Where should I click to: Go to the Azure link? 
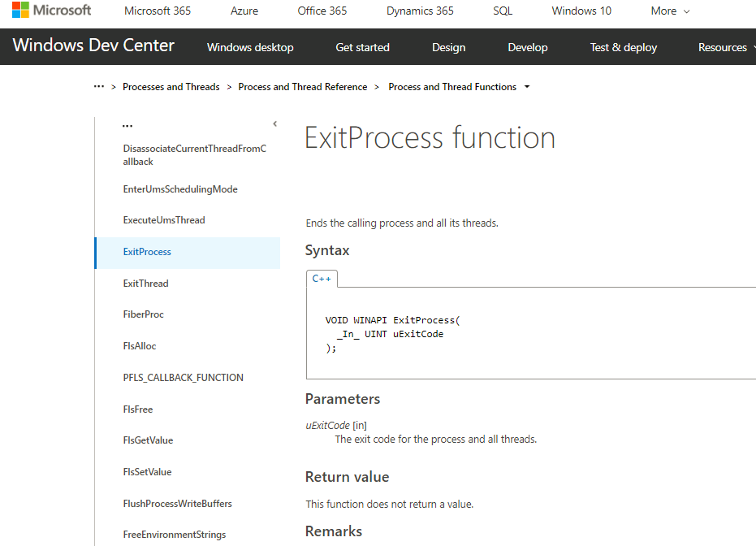point(244,11)
